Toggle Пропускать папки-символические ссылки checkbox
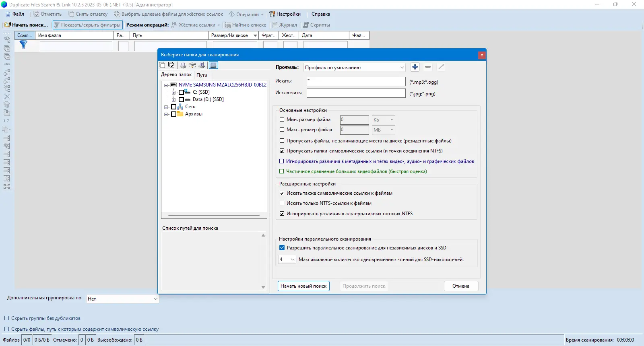 (x=282, y=151)
